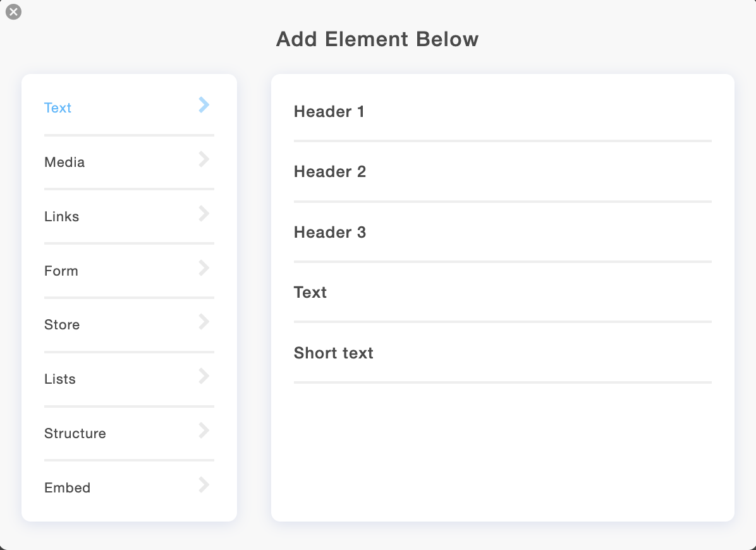The image size is (756, 550).
Task: Click the blue chevron next to Text
Action: coord(203,105)
